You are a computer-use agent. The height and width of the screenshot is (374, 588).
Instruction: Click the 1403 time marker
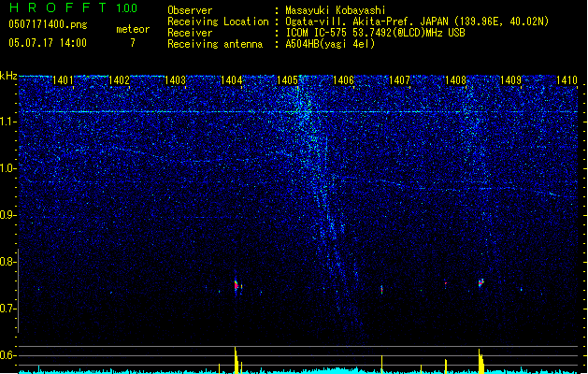coord(175,80)
